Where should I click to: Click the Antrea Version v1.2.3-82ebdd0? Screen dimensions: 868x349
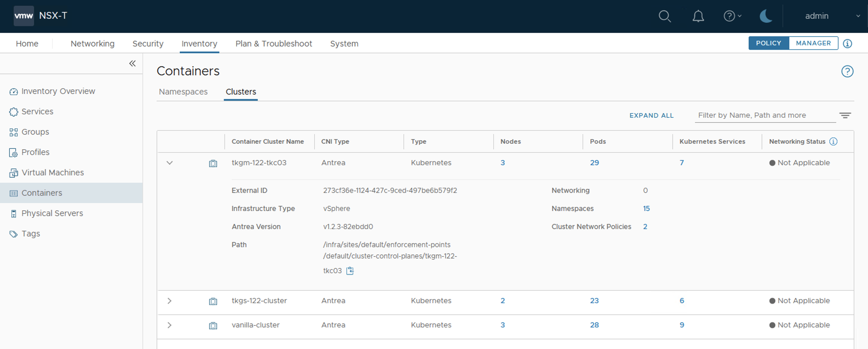(348, 227)
